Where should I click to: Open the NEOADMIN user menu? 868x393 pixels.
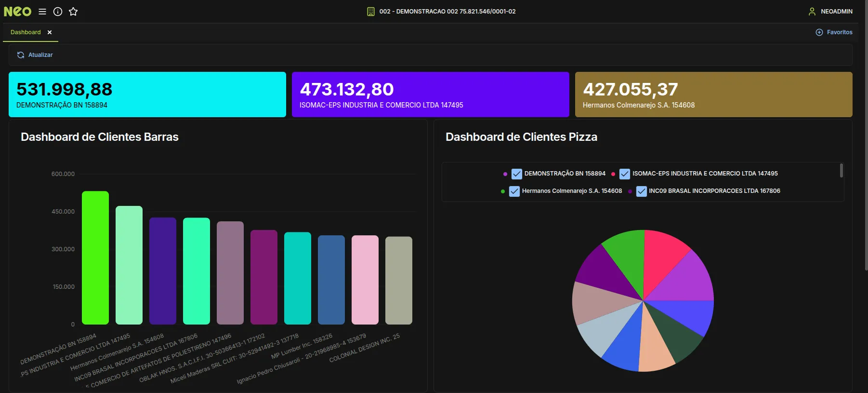(x=836, y=12)
